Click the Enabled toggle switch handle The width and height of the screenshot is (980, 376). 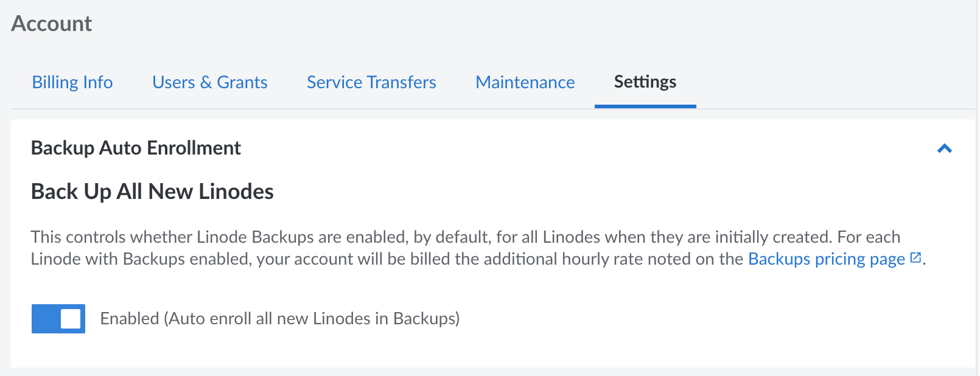69,318
